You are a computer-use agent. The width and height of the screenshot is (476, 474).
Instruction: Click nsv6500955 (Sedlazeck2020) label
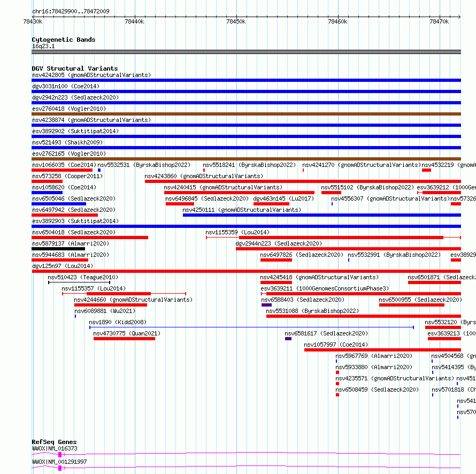(420, 300)
